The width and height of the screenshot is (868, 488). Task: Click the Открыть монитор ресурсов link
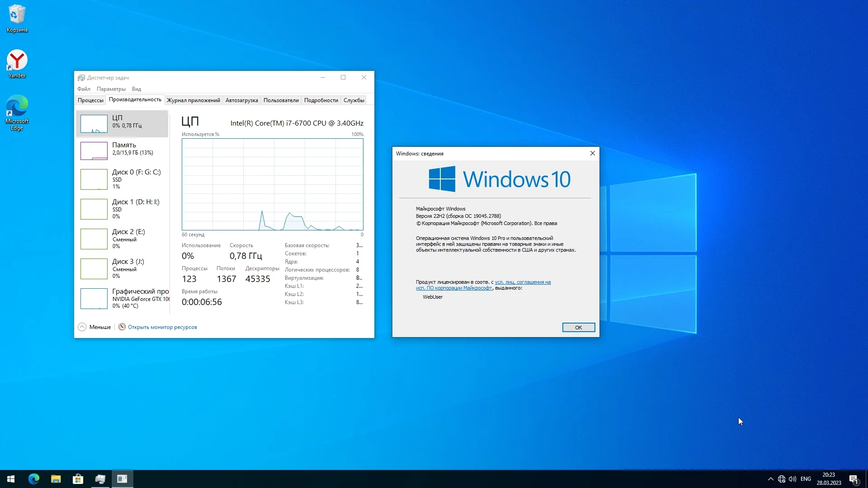162,327
